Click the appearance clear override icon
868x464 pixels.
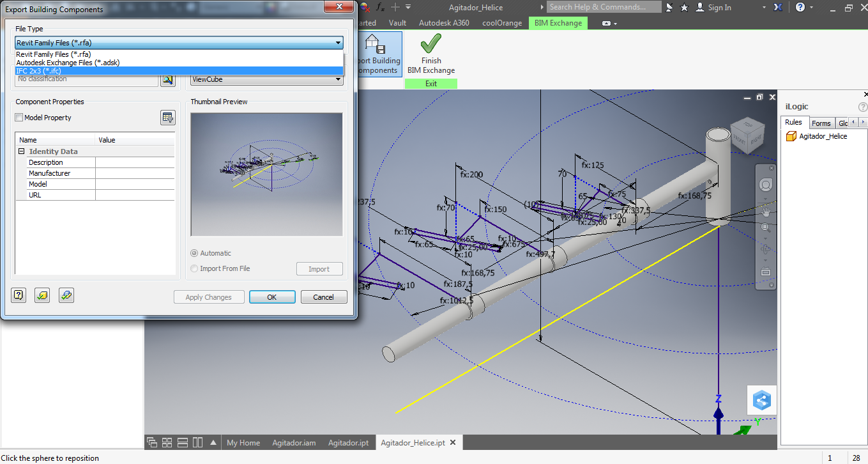[x=365, y=7]
